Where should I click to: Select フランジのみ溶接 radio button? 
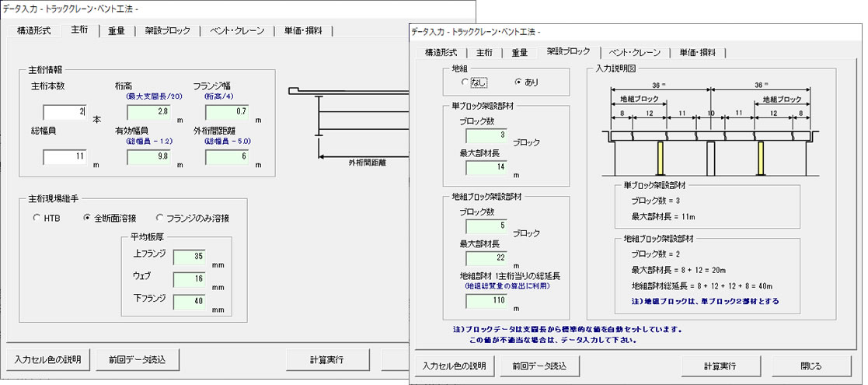pos(193,219)
